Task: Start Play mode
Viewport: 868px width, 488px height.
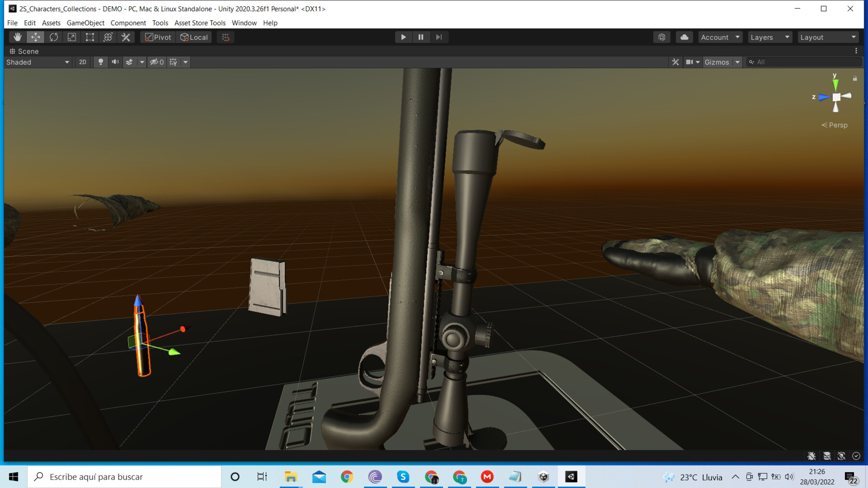Action: [x=403, y=37]
